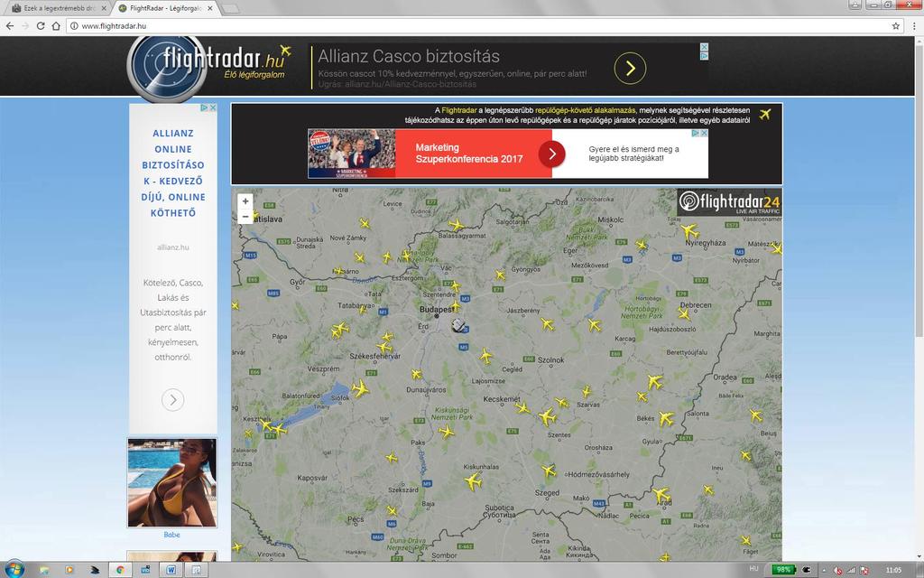Viewport: 924px width, 578px height.
Task: Open the Windows Start menu
Action: click(13, 569)
